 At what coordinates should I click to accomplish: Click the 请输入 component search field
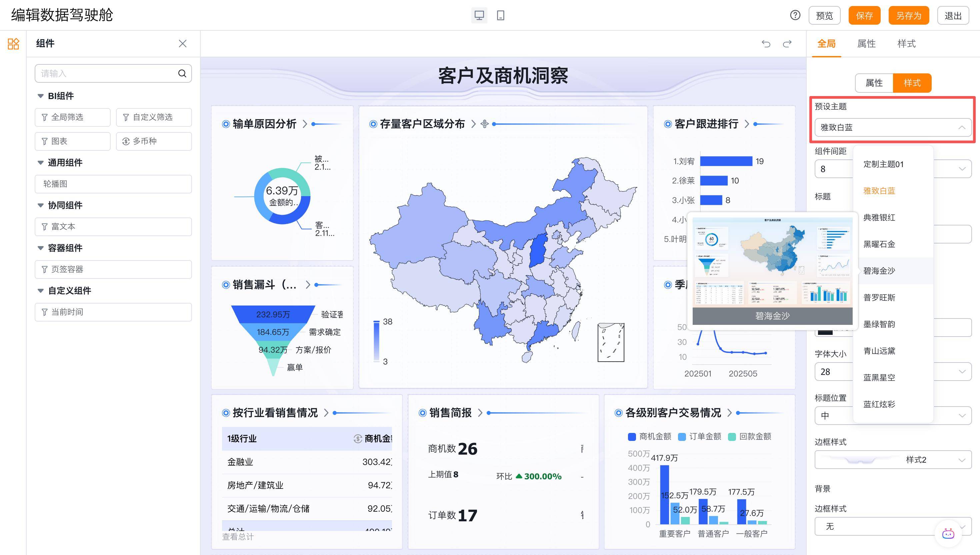(x=107, y=73)
